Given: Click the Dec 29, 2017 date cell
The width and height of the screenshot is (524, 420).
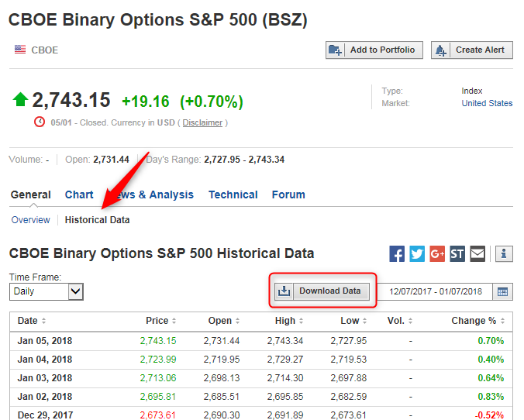Looking at the screenshot, I should tap(45, 415).
